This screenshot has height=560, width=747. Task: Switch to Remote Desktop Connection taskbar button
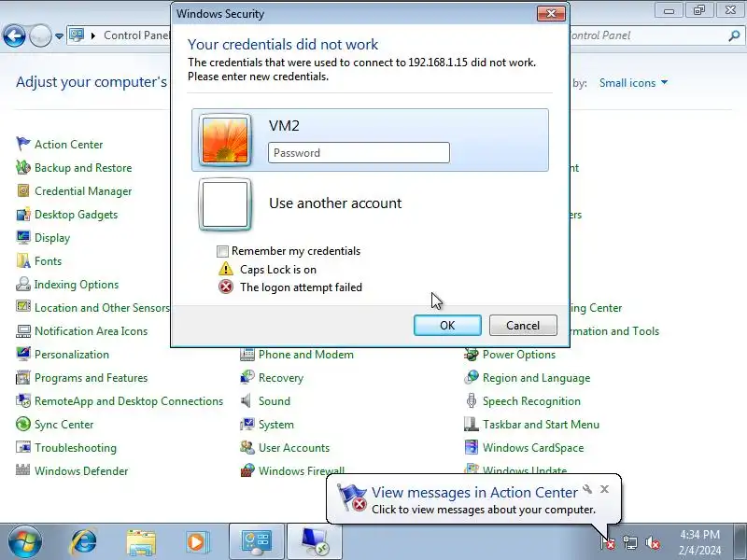coord(315,542)
